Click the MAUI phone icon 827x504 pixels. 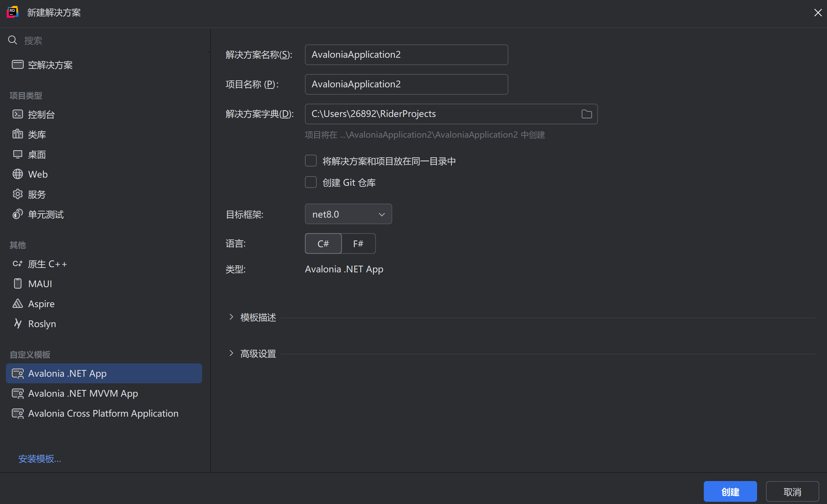click(17, 284)
